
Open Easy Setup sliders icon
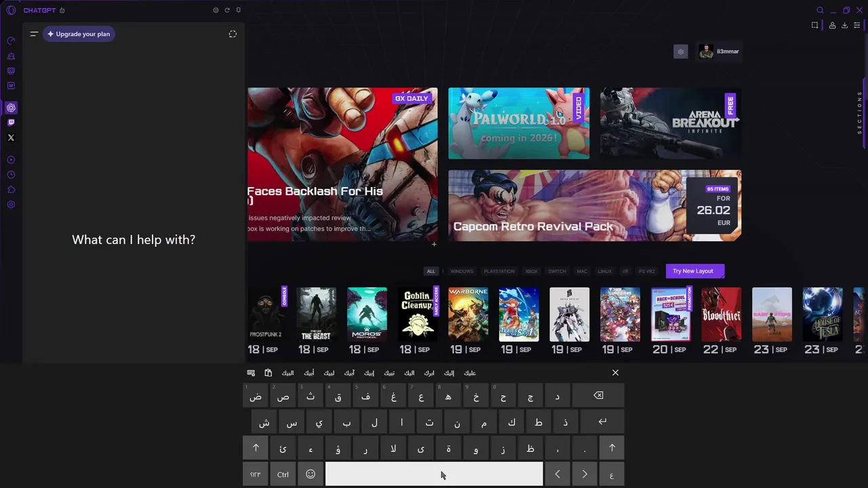(856, 25)
